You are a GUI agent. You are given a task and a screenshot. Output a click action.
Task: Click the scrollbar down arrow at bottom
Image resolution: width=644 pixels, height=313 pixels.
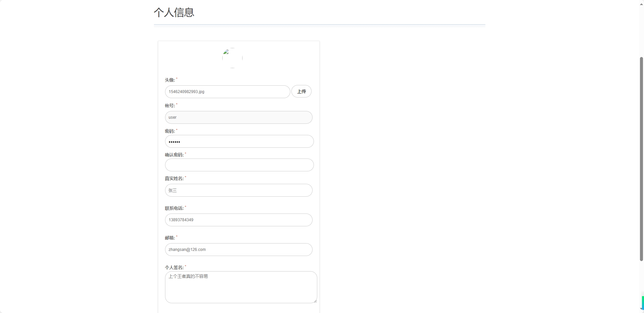[641, 309]
